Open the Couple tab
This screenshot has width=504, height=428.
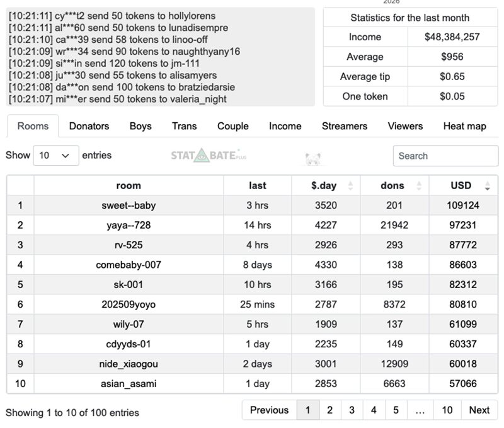233,126
